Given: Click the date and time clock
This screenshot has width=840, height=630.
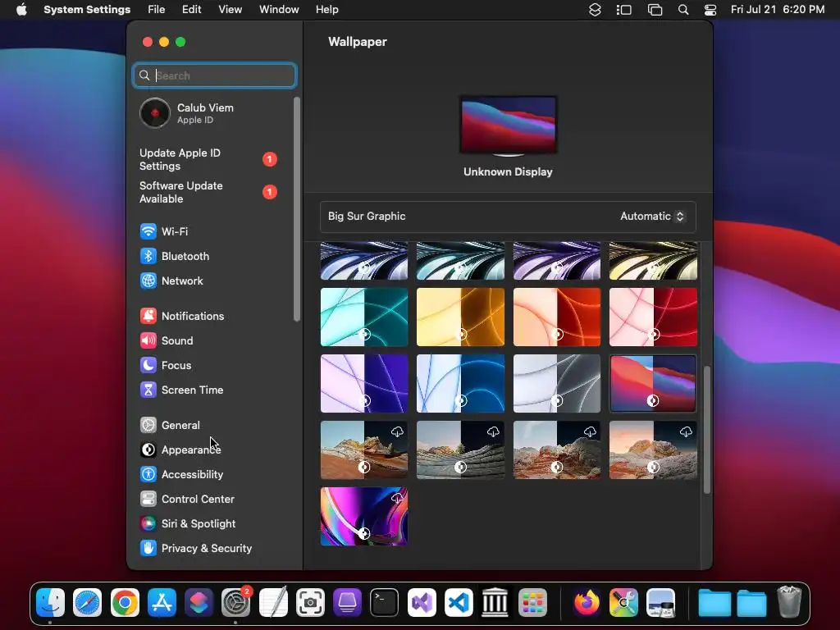Looking at the screenshot, I should [778, 10].
